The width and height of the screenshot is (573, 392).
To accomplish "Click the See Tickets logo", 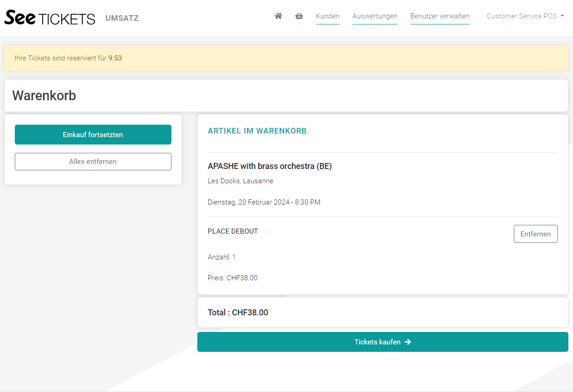I will click(50, 18).
